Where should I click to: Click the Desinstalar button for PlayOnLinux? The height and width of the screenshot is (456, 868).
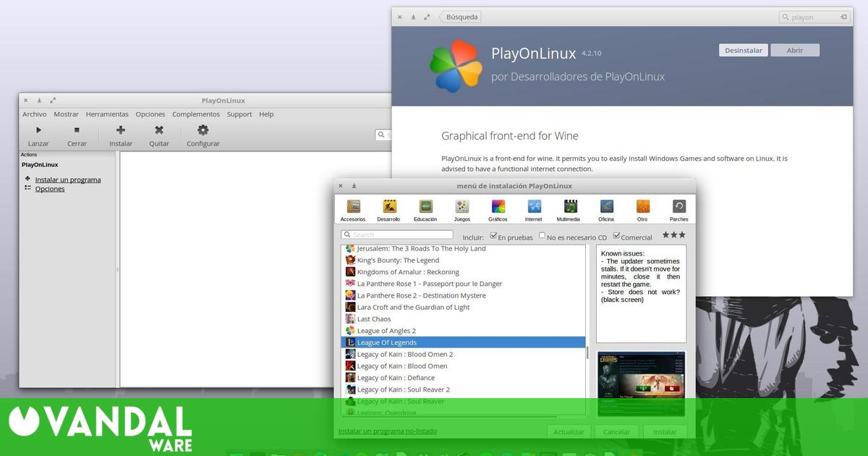[743, 49]
